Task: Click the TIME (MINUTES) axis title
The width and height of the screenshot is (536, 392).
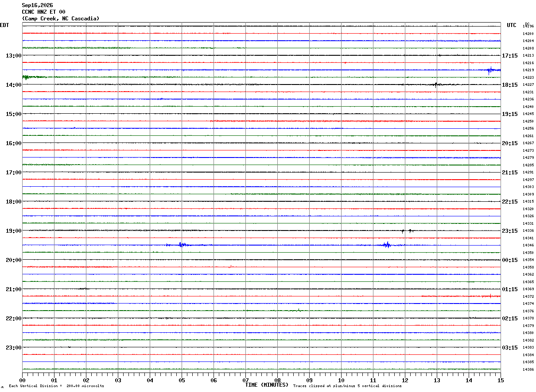Action: 267,385
